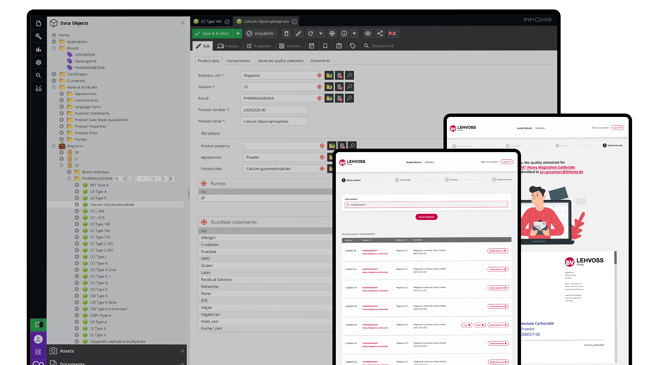650x365 pixels.
Task: Click the Share icon in object toolbar
Action: tap(380, 34)
